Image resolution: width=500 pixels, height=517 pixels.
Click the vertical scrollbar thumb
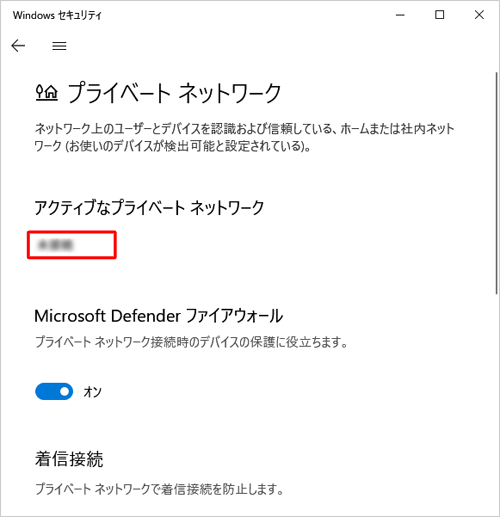[496, 183]
